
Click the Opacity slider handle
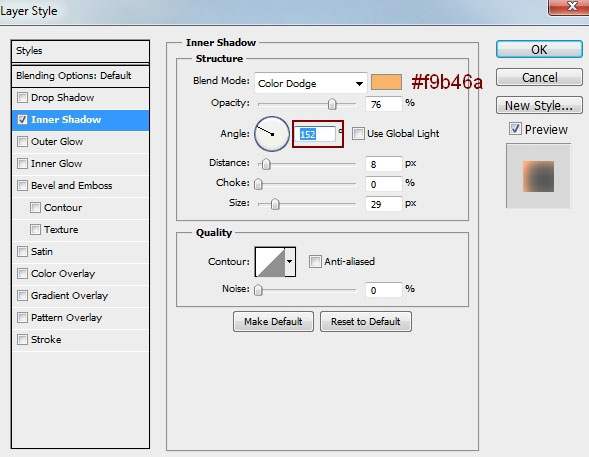coord(332,104)
